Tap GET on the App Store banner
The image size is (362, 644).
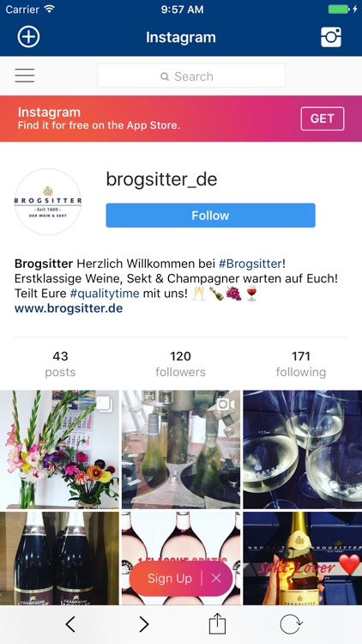(x=323, y=118)
